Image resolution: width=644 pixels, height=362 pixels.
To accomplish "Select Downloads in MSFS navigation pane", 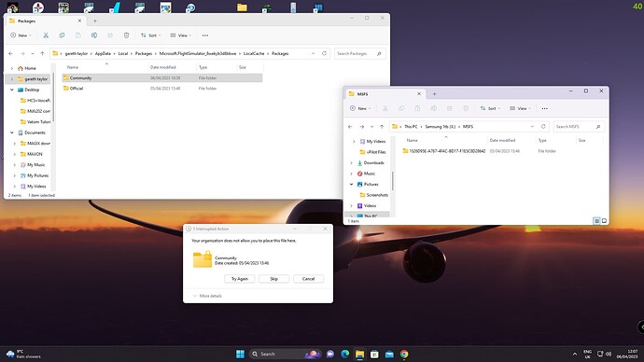I will click(x=371, y=163).
